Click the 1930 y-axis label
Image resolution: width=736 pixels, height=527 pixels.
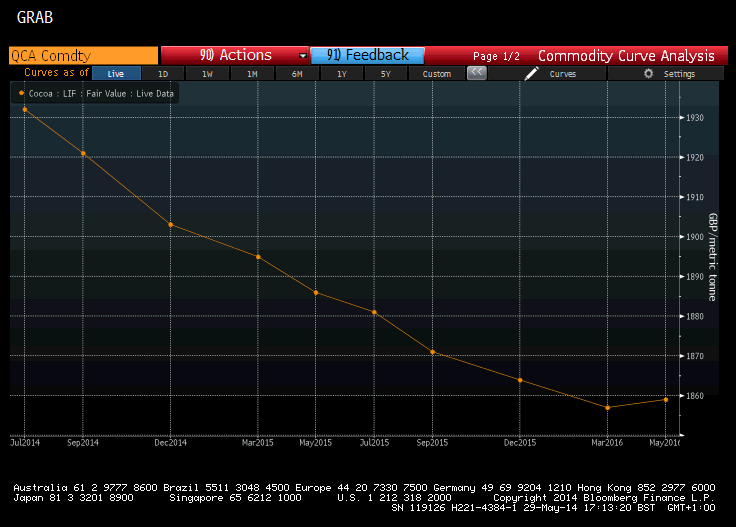click(x=695, y=118)
